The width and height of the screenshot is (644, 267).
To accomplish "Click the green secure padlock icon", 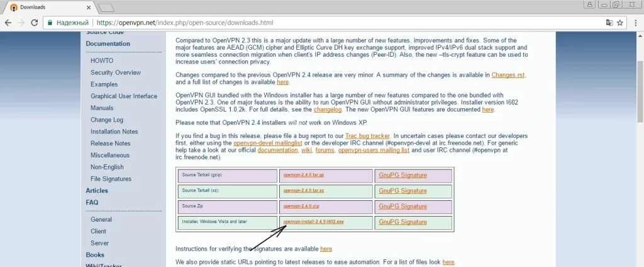I will click(50, 23).
